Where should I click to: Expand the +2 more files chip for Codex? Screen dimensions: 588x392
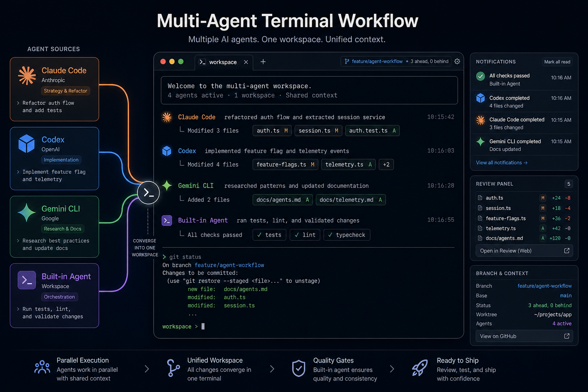pyautogui.click(x=386, y=165)
